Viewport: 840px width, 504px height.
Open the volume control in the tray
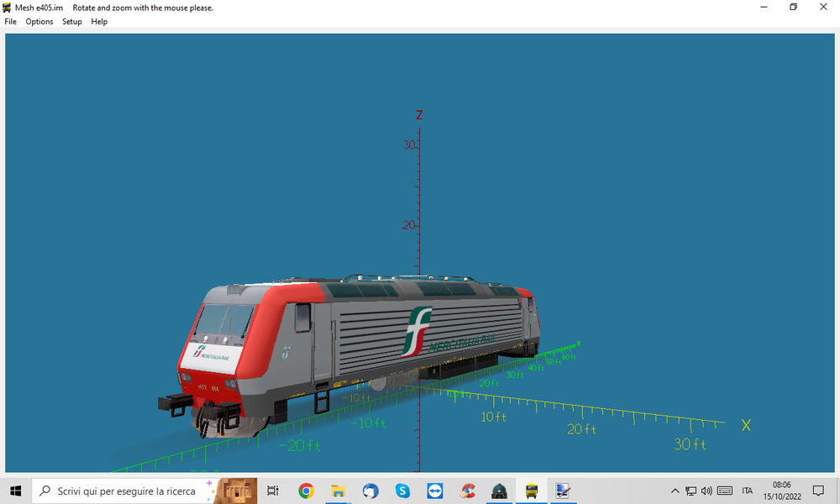pyautogui.click(x=706, y=491)
